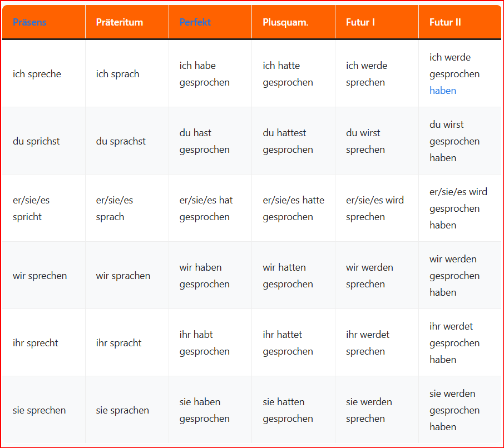This screenshot has width=504, height=448.
Task: Select the 'du wirst sprechen' cell
Action: point(365,141)
